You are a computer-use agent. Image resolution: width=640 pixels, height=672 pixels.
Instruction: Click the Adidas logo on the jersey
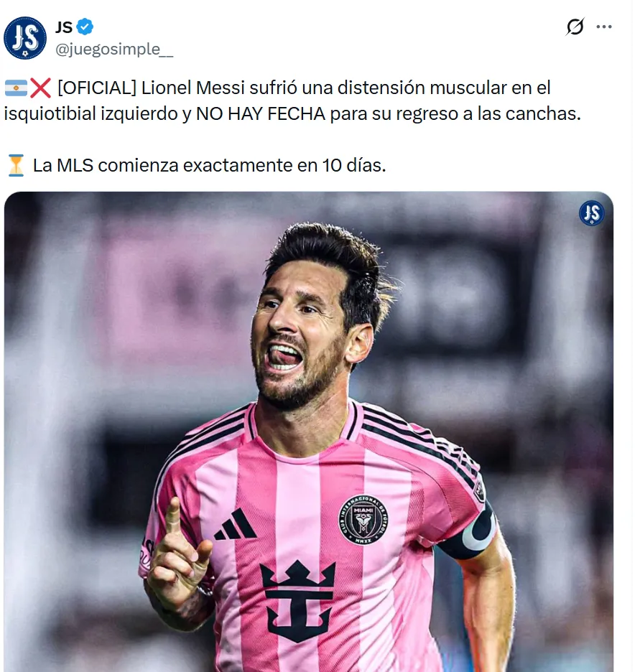pos(235,524)
